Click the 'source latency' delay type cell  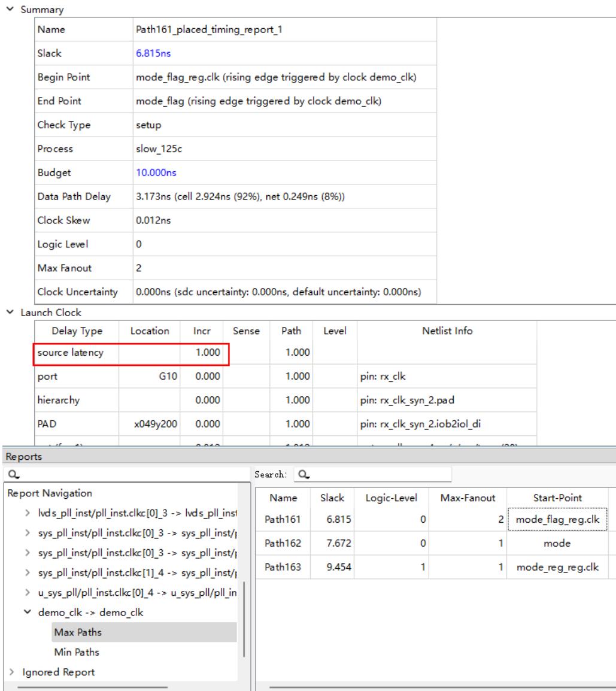pyautogui.click(x=76, y=353)
